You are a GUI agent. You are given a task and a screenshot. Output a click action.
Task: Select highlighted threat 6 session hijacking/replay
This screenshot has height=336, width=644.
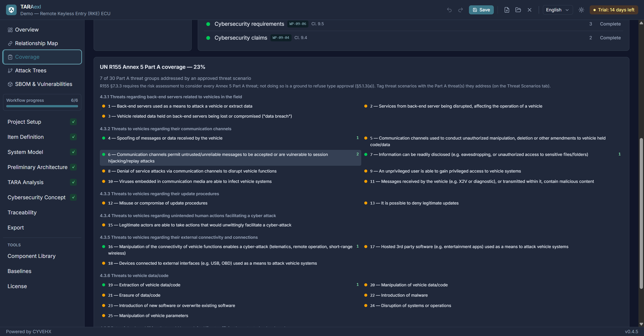coord(230,158)
